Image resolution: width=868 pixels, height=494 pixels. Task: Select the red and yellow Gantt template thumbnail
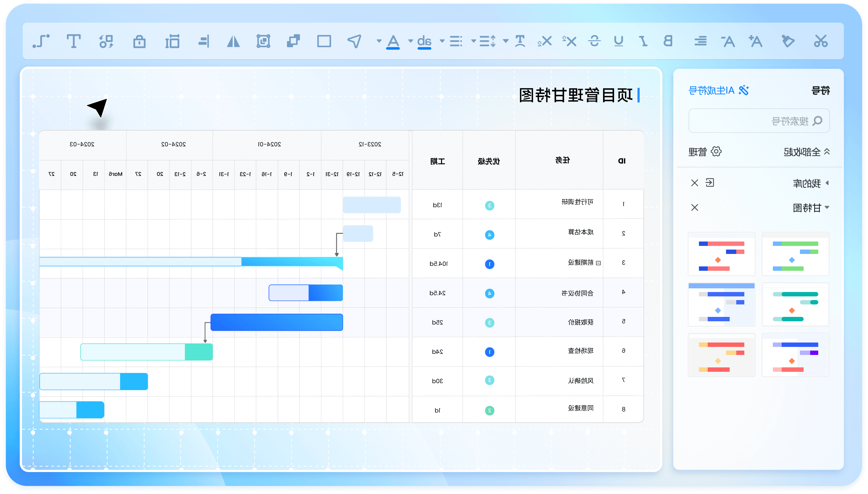coord(721,355)
